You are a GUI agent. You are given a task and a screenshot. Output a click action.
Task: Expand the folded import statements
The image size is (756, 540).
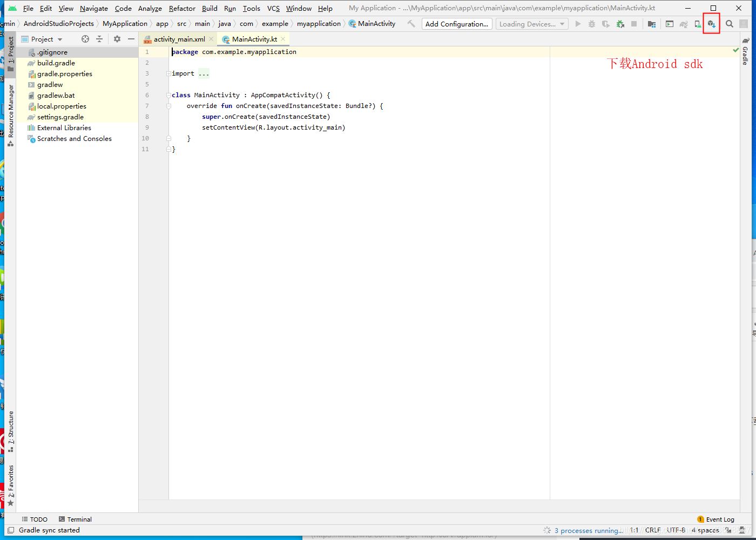click(202, 73)
